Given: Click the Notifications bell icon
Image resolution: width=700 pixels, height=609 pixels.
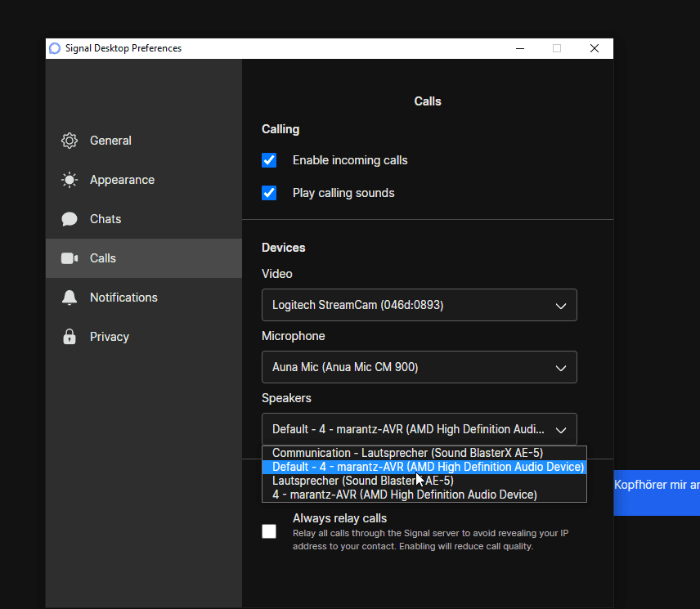Looking at the screenshot, I should pos(70,298).
